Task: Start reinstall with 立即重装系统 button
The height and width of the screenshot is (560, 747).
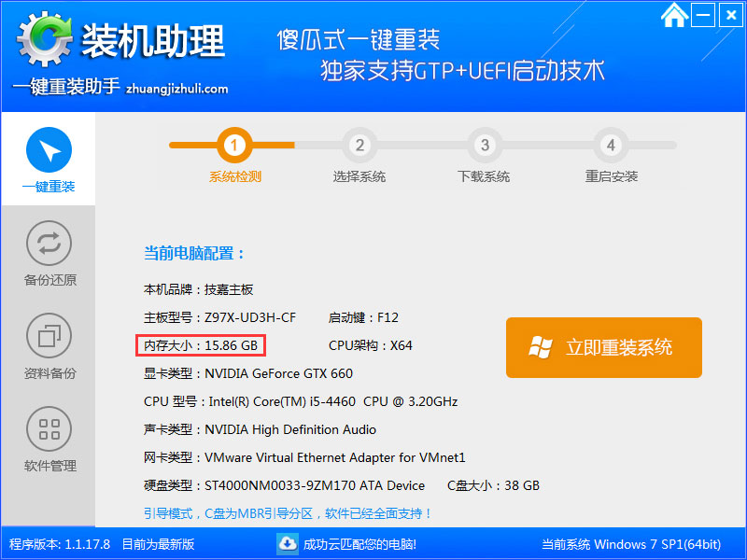Action: click(603, 347)
